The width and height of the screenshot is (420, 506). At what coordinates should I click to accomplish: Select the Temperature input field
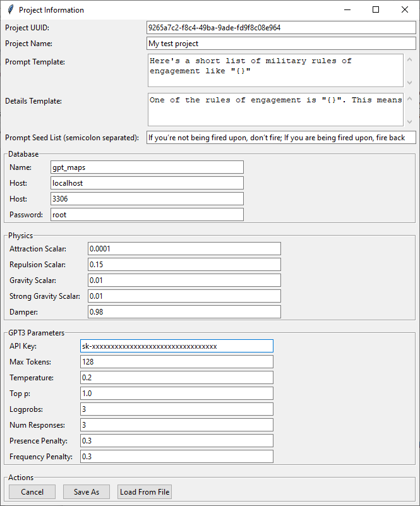177,378
